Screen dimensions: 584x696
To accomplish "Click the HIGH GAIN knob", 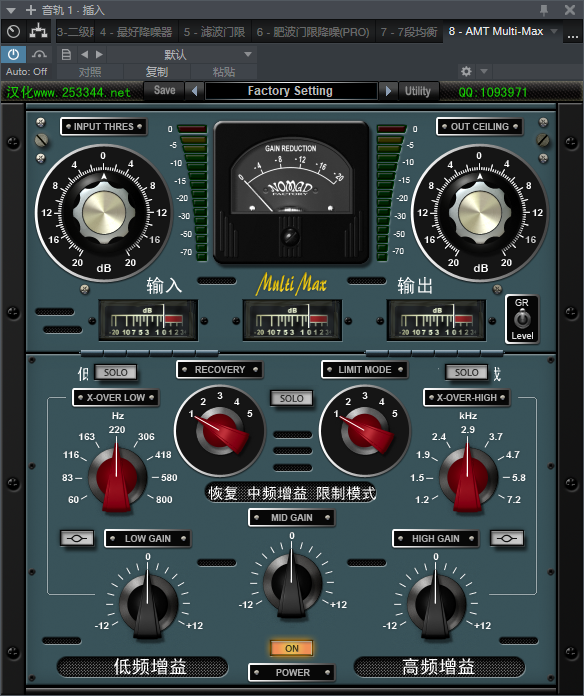I will coord(436,604).
